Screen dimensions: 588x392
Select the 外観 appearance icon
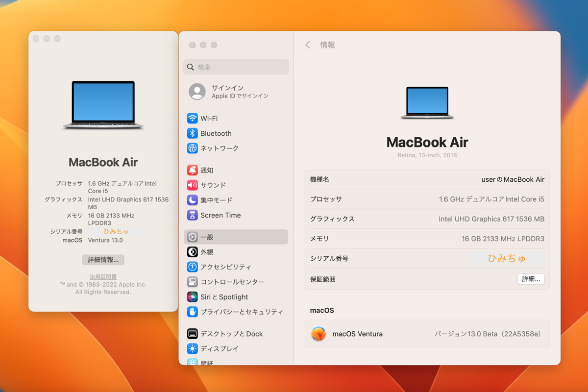[193, 252]
